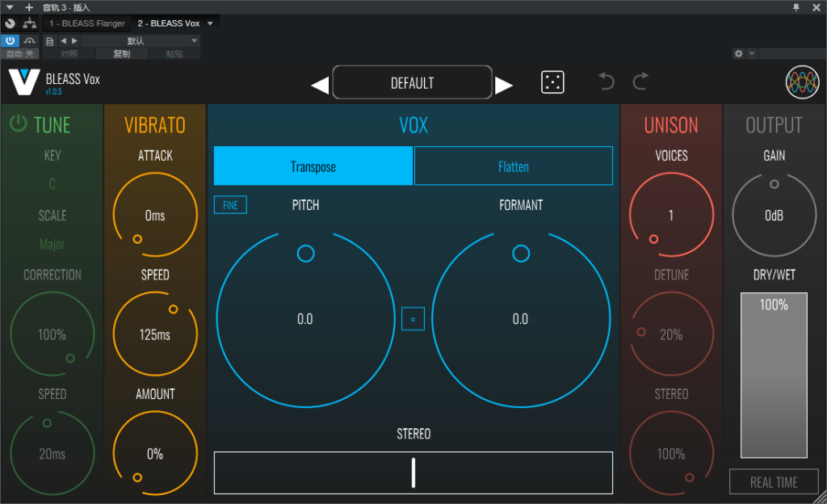
Task: Click the undo arrow icon
Action: click(607, 82)
